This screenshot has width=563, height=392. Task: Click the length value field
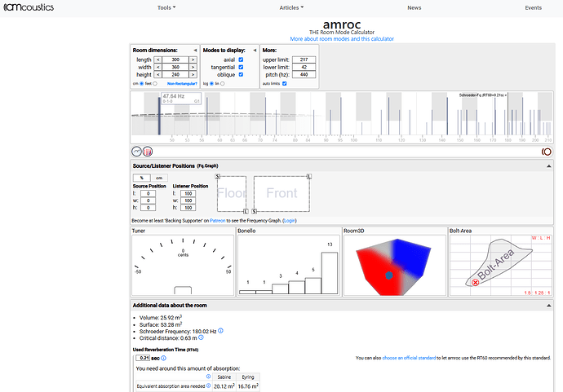175,59
